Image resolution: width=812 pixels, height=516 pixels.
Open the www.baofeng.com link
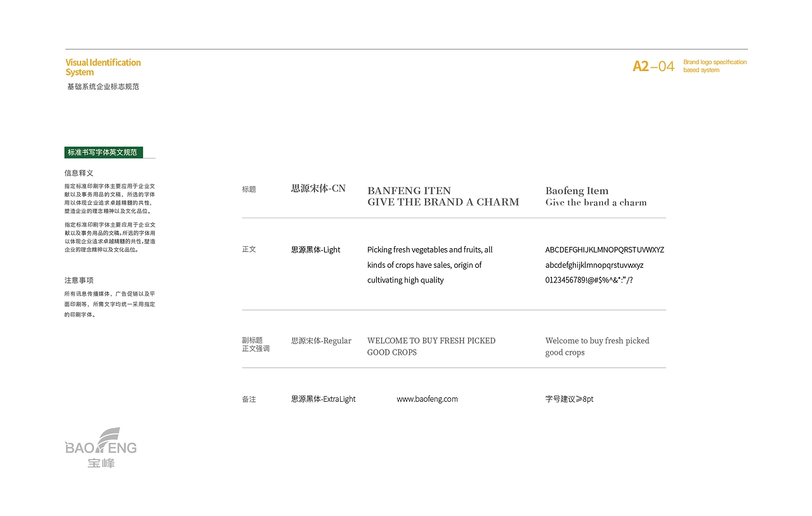pos(427,399)
